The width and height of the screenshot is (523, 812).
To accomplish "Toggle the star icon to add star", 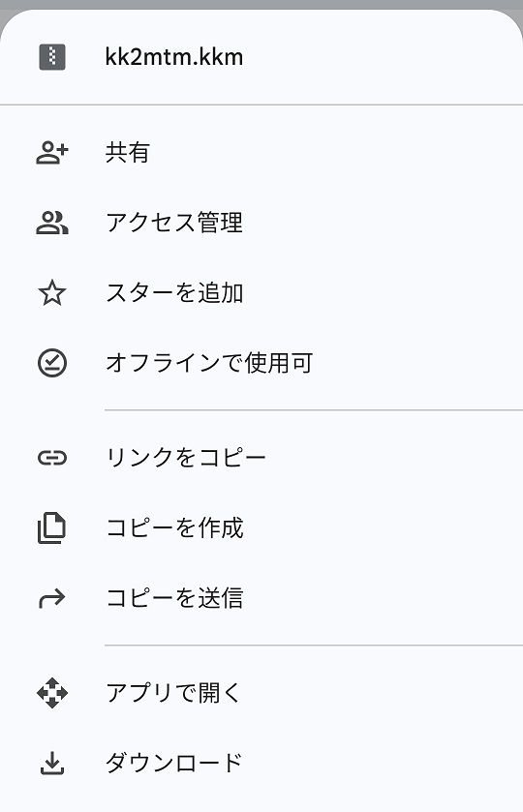I will 52,293.
